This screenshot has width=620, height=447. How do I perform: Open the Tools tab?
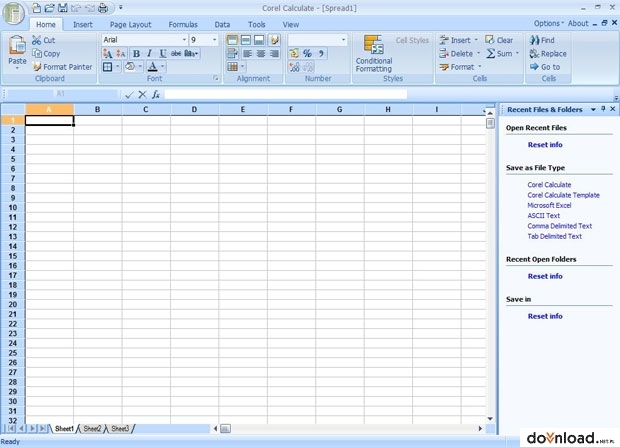257,25
